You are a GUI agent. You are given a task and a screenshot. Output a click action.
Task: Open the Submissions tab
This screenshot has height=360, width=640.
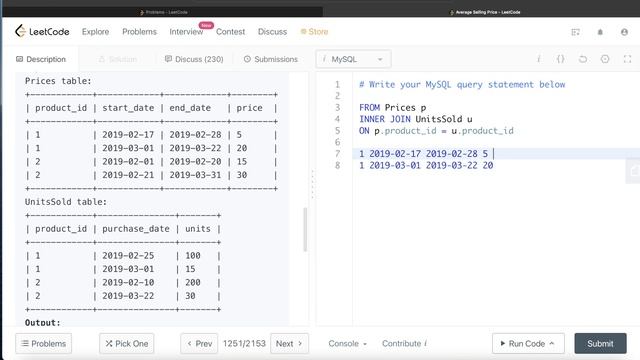point(271,59)
